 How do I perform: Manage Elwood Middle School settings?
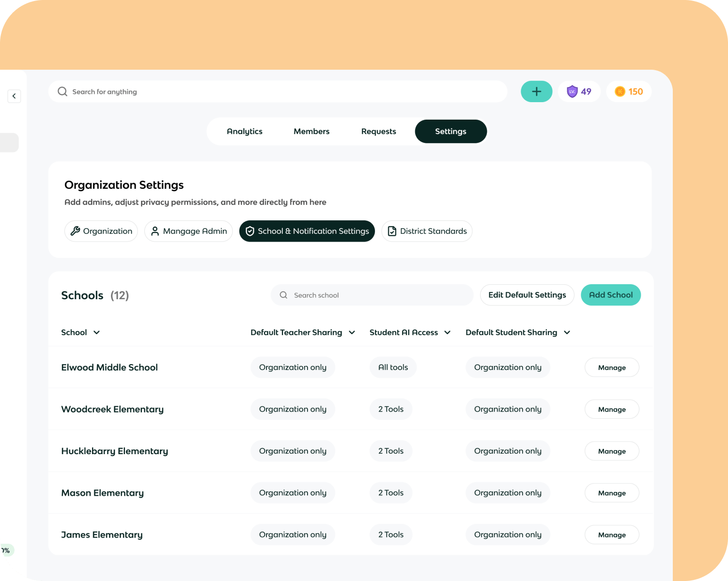tap(611, 367)
